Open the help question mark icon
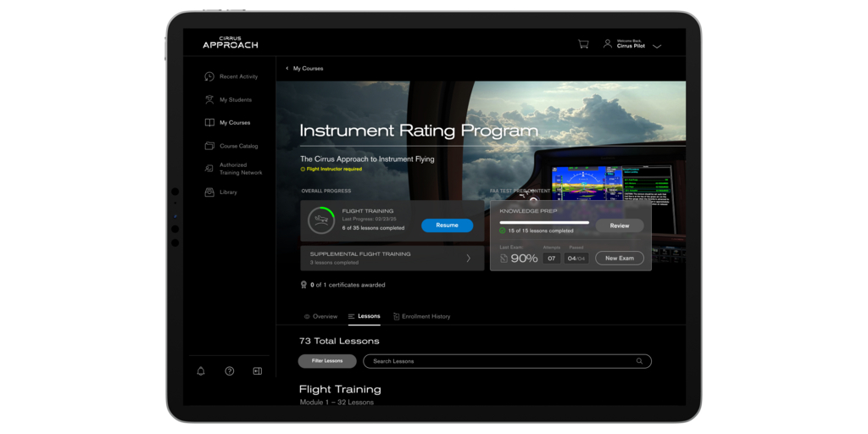 click(229, 371)
